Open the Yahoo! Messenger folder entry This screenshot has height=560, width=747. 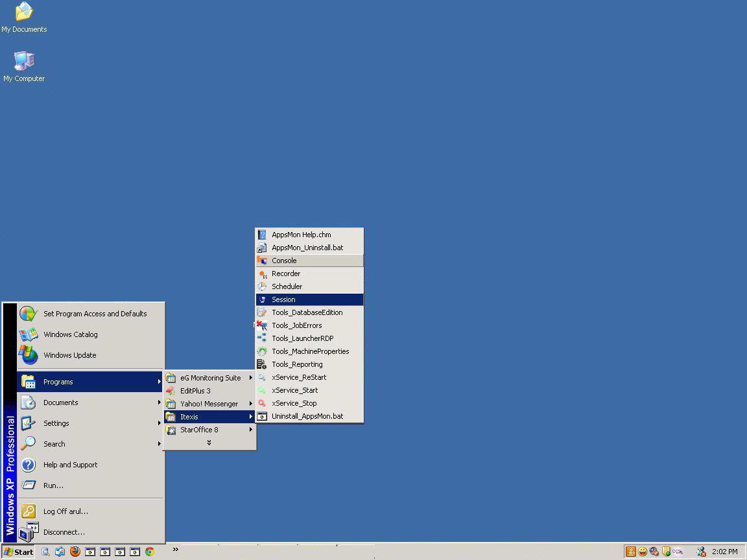tap(209, 404)
